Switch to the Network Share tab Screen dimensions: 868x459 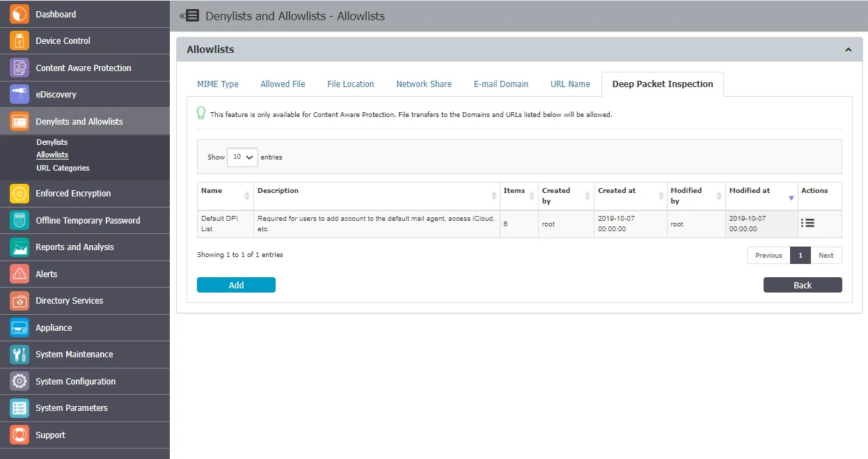click(424, 84)
